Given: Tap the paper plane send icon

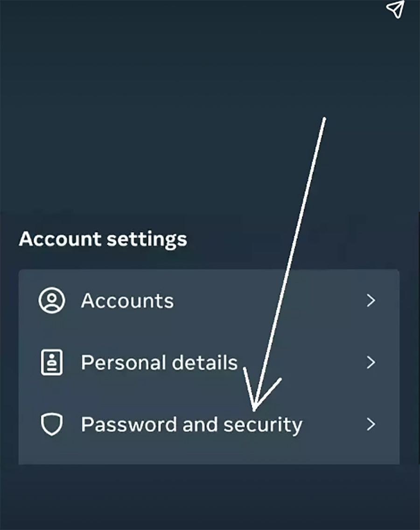Looking at the screenshot, I should click(395, 9).
